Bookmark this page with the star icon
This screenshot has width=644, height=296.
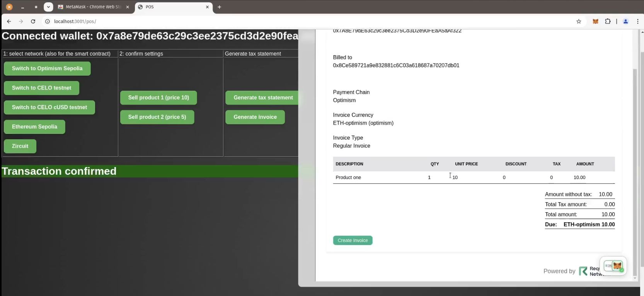[579, 21]
